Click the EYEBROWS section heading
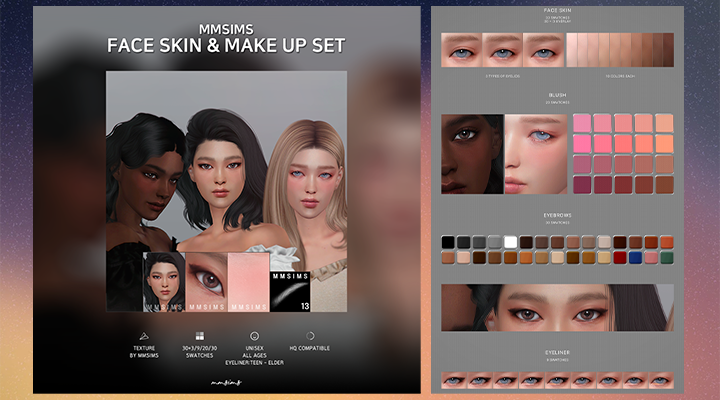 (x=557, y=214)
